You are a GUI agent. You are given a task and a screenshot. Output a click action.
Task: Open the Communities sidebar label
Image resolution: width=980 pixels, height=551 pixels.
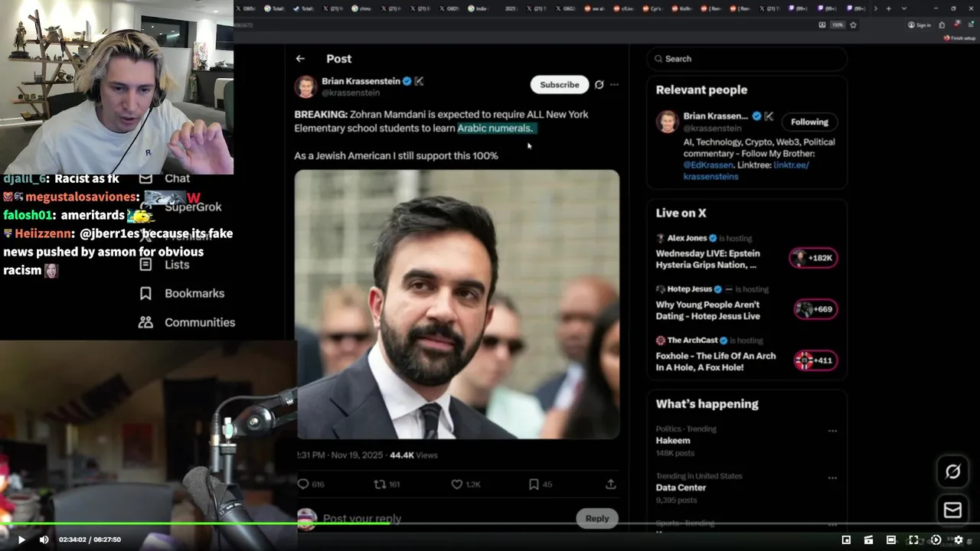(200, 322)
